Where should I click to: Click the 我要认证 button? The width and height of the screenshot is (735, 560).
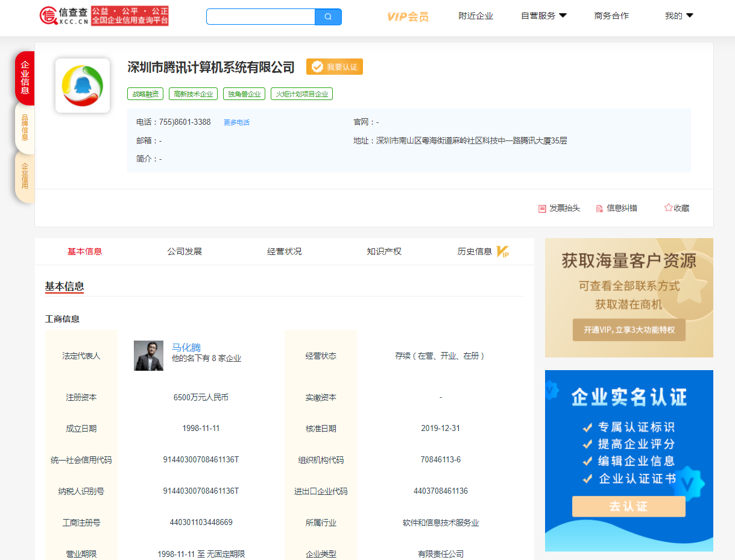(x=335, y=67)
